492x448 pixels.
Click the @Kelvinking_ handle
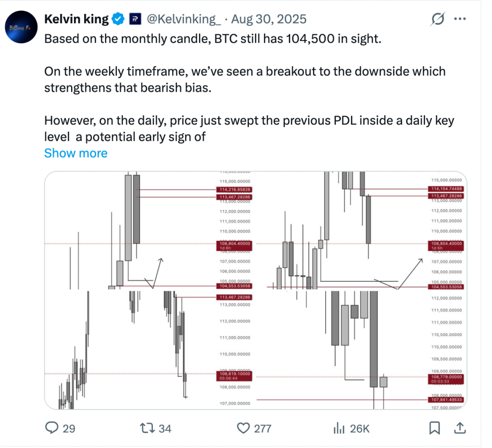(183, 19)
